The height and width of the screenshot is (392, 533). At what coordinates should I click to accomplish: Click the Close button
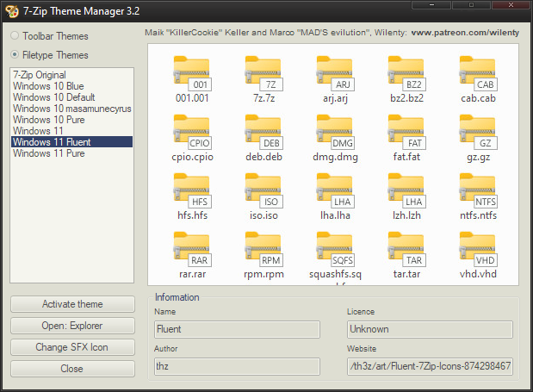(x=72, y=369)
